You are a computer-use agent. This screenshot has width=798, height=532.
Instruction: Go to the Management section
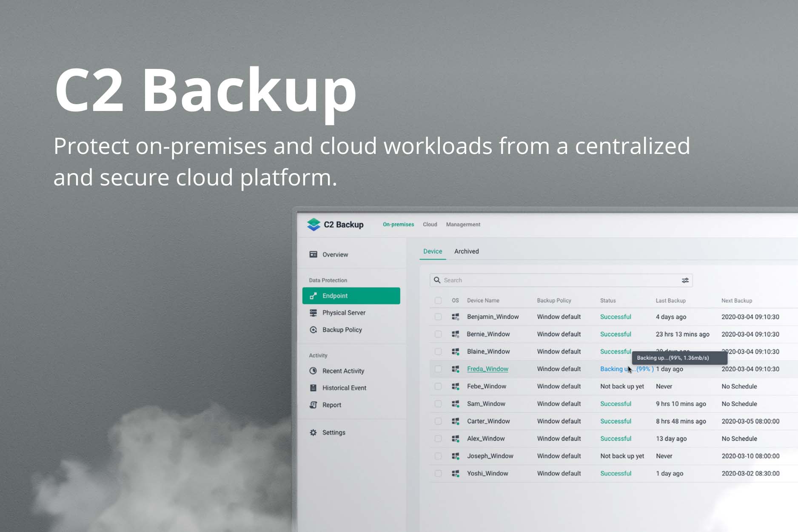(x=463, y=224)
